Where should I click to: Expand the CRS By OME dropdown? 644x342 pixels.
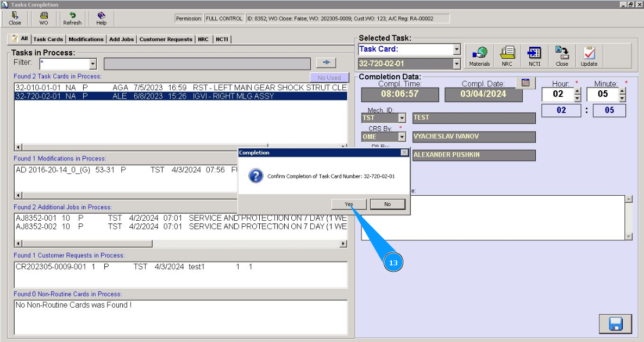402,137
